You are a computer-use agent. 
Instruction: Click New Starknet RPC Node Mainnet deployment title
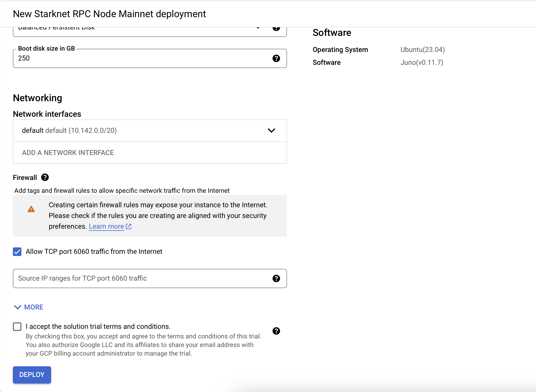(110, 14)
